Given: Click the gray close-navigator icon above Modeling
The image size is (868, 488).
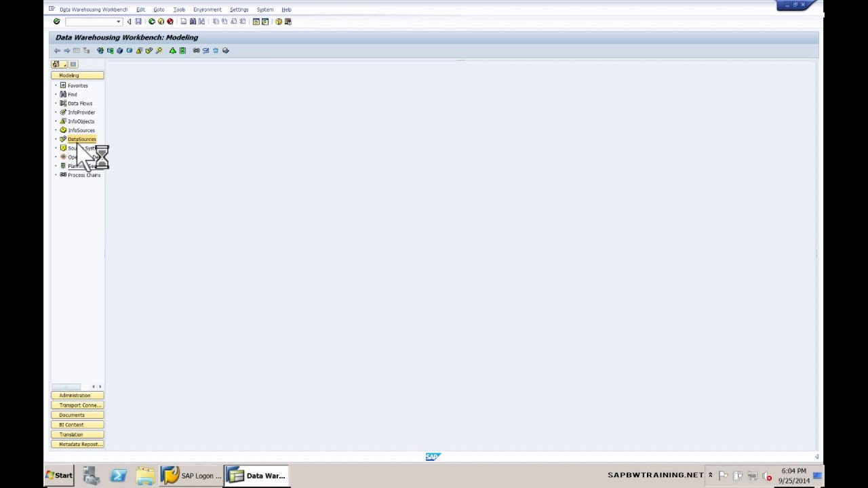Looking at the screenshot, I should click(73, 64).
